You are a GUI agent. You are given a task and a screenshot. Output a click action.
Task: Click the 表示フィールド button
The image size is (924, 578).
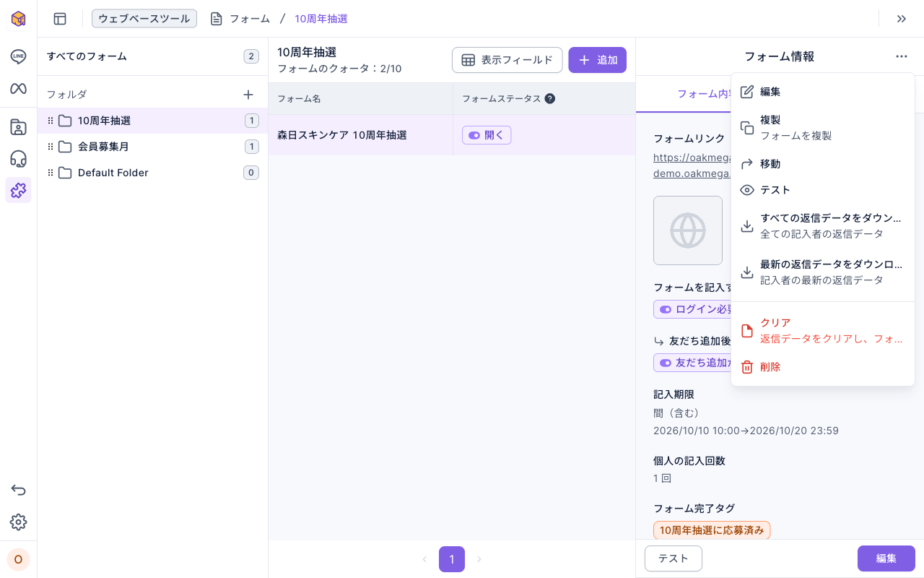pos(507,60)
